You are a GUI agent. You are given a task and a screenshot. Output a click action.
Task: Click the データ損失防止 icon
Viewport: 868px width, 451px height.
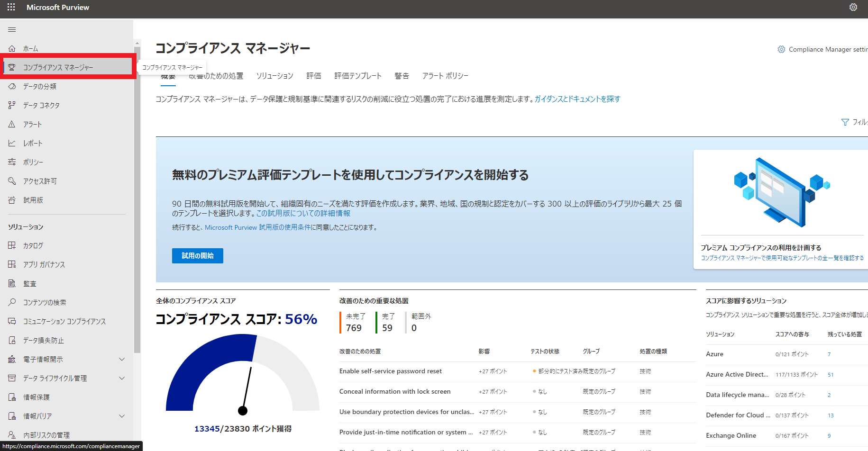click(x=12, y=340)
